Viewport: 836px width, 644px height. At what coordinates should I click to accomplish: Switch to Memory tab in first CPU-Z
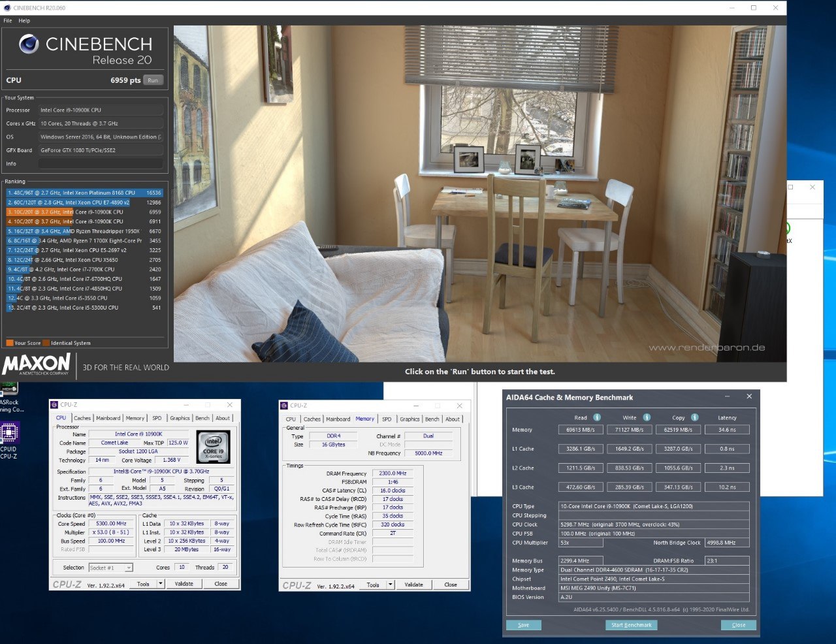point(135,418)
